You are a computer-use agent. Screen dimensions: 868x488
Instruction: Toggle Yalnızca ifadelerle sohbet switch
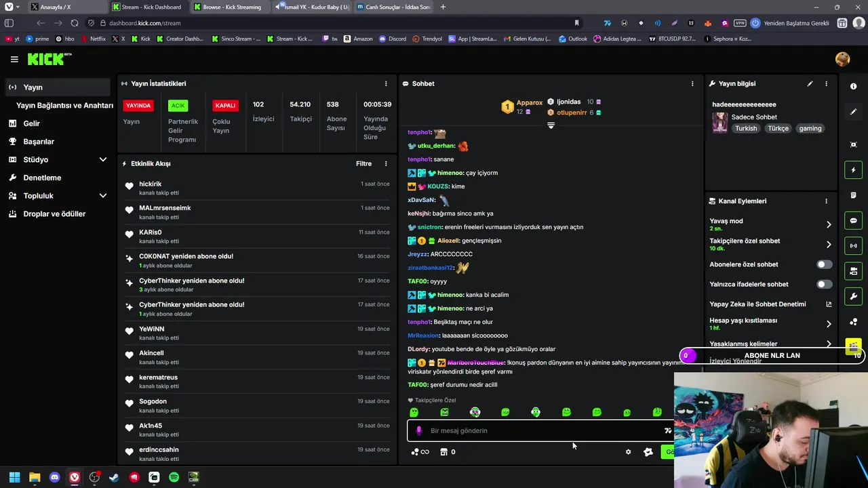coord(824,284)
